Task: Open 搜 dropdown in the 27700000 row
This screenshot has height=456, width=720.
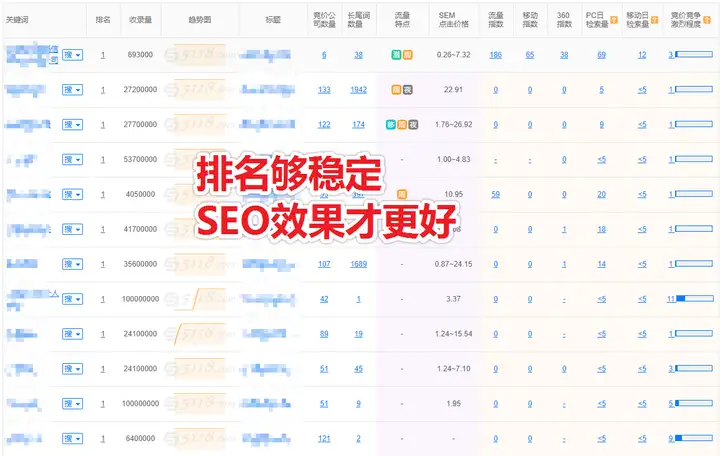Action: pyautogui.click(x=73, y=124)
